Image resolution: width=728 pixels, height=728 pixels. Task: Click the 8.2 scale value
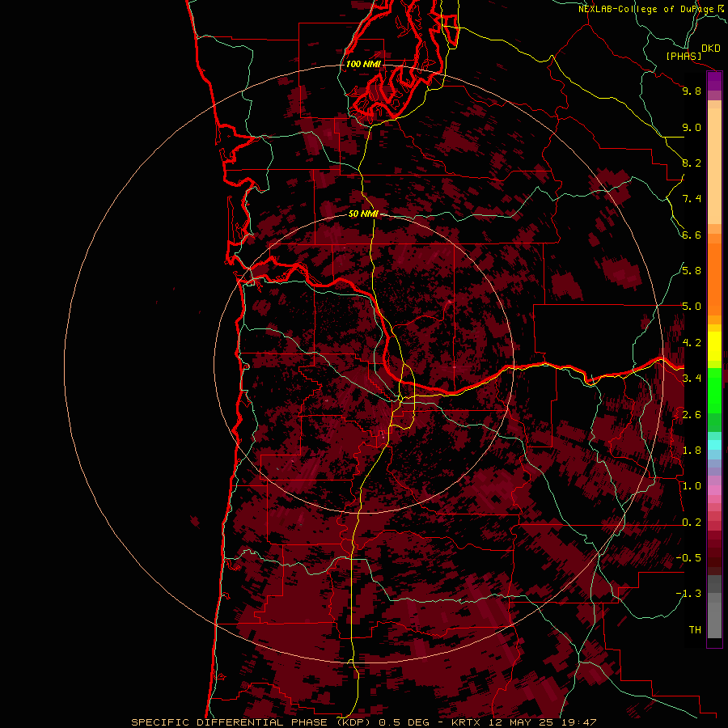coord(692,163)
